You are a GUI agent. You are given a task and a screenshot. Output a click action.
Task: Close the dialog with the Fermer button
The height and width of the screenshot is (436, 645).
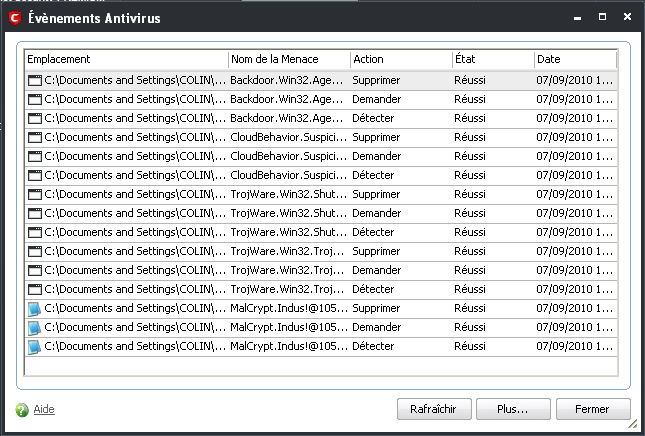tap(593, 409)
